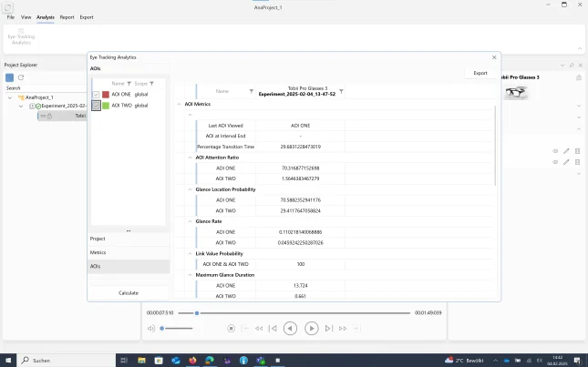Click the Calculate button

(x=129, y=293)
